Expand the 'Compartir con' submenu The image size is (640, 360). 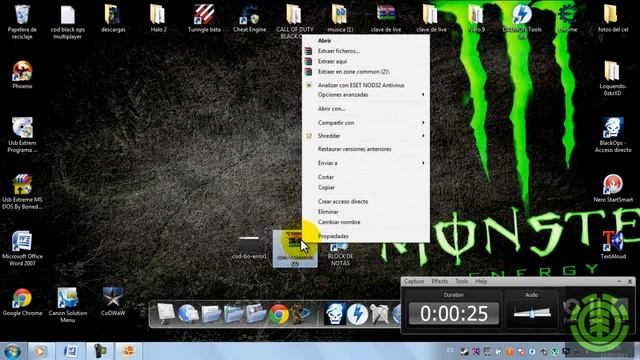pos(365,122)
